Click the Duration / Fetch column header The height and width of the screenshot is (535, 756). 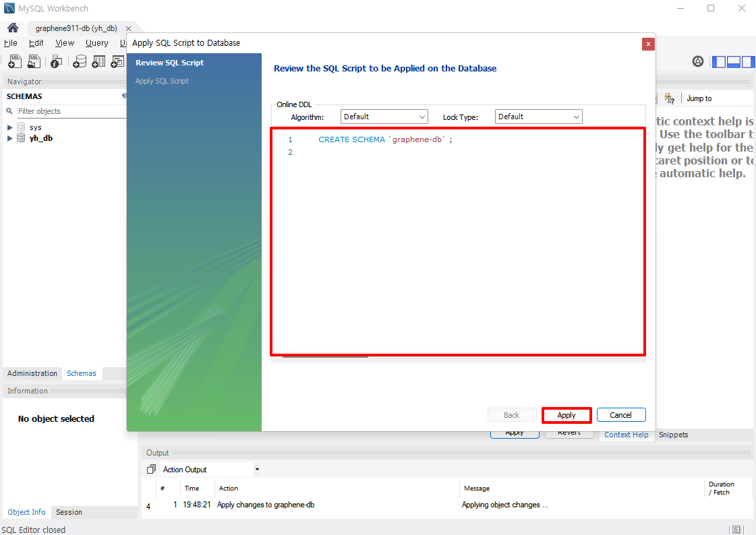coord(722,489)
